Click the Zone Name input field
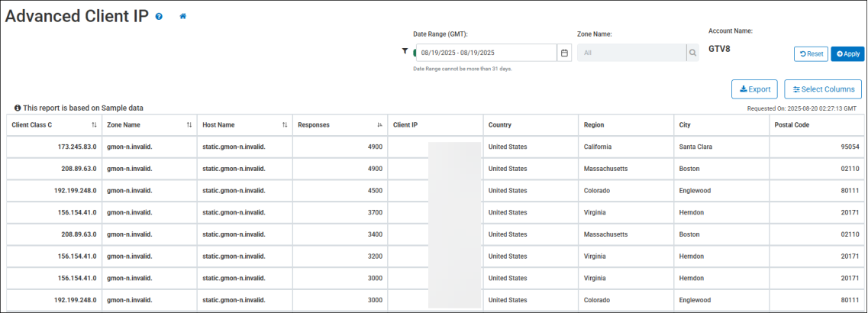868x313 pixels. (x=631, y=53)
